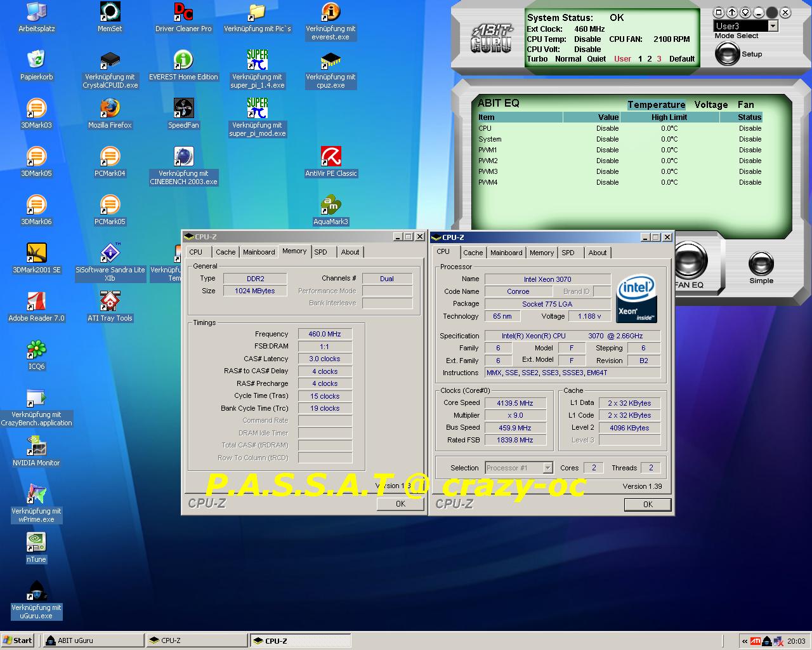Select the Default profile in uGuru
The image size is (812, 650).
click(682, 59)
